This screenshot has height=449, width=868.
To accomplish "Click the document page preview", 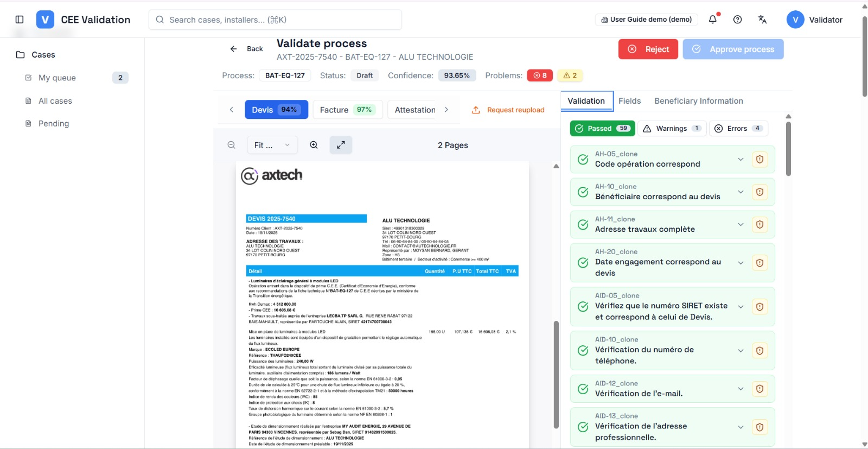I will click(x=382, y=305).
